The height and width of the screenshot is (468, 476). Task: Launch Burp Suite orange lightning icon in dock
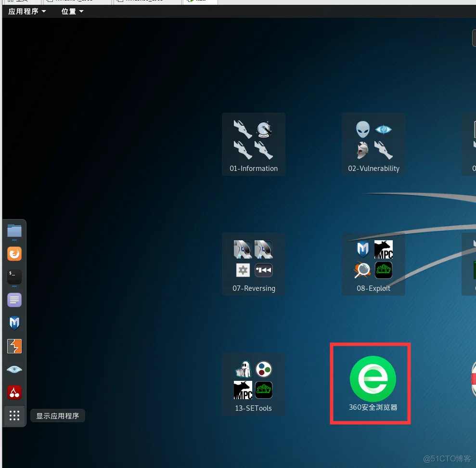click(14, 346)
